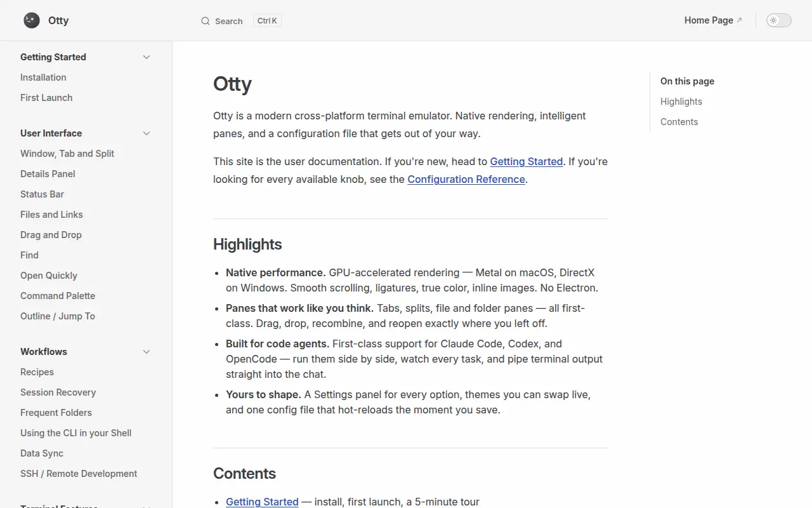Open Using the CLI in your Shell
The image size is (812, 508).
point(76,433)
